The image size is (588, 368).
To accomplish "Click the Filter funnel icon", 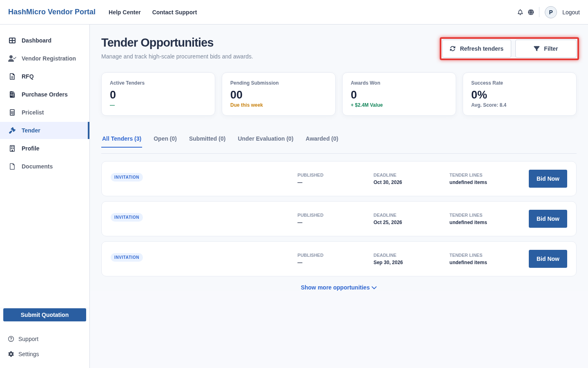I will [x=537, y=49].
